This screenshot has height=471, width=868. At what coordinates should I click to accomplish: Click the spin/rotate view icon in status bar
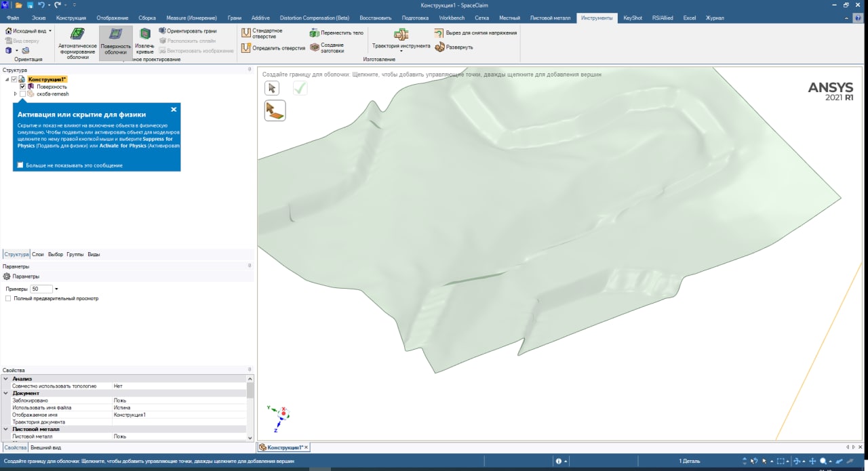(x=797, y=461)
